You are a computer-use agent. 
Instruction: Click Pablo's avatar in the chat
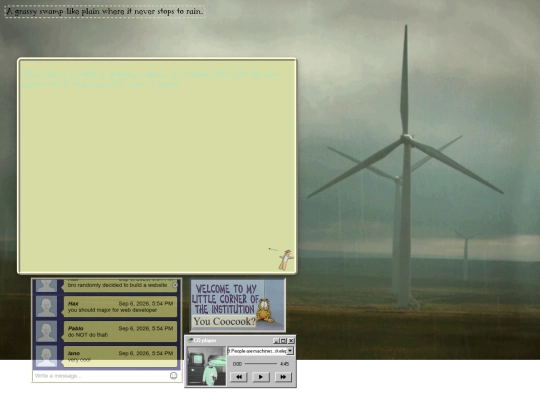[46, 331]
